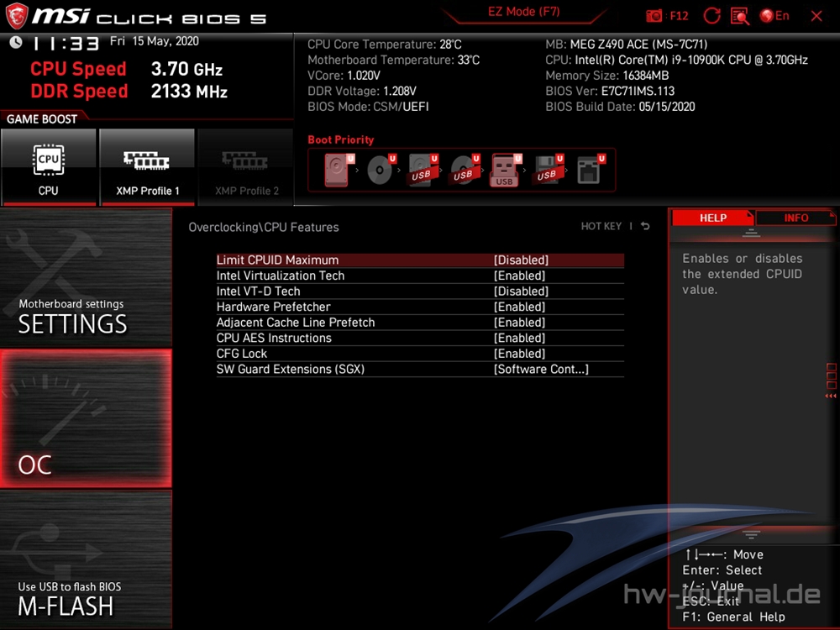Select the hard disk boot priority icon
The image size is (840, 630).
(339, 170)
